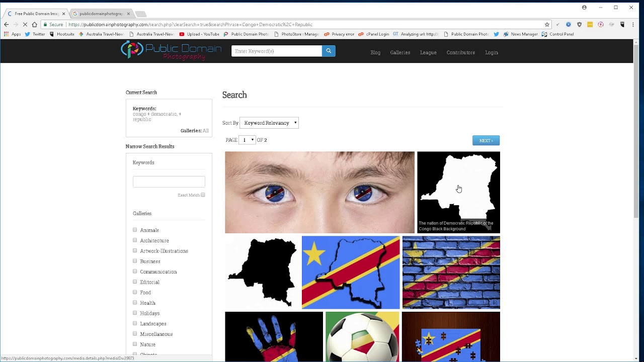Open the League nav item

click(x=428, y=52)
